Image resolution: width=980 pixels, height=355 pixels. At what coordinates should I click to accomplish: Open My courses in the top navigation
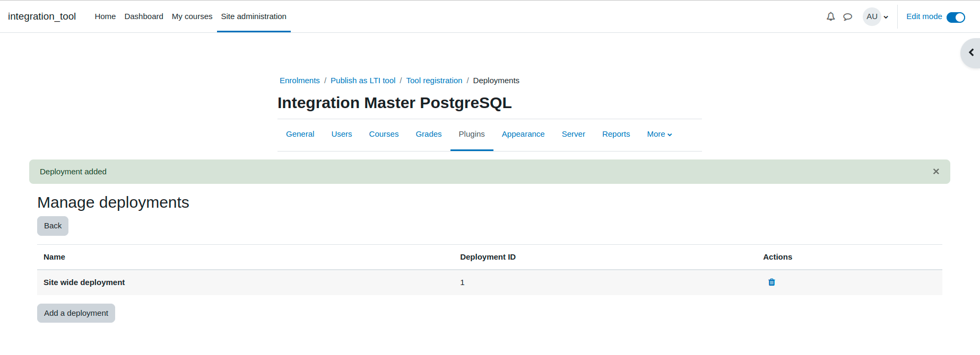click(192, 16)
